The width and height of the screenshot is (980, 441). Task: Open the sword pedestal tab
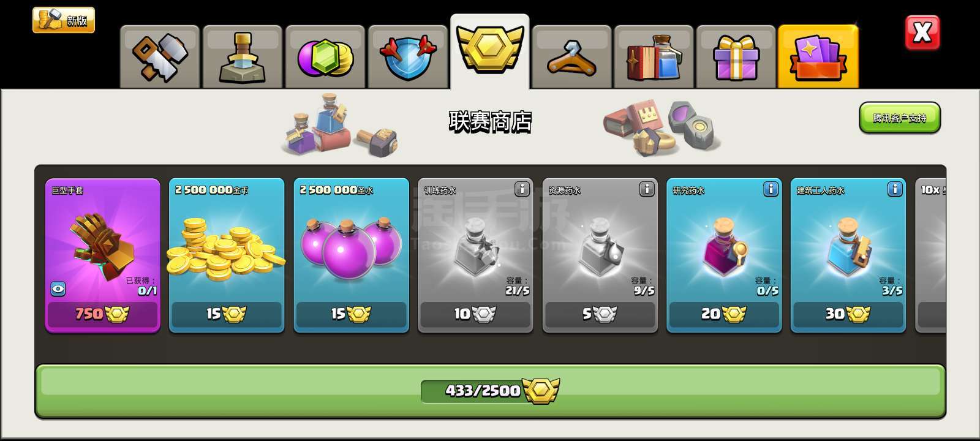(243, 57)
